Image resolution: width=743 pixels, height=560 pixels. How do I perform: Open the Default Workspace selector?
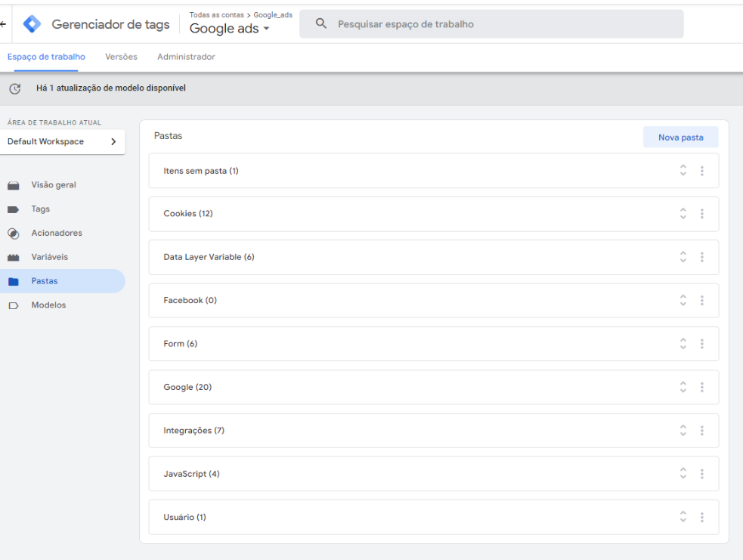click(62, 141)
